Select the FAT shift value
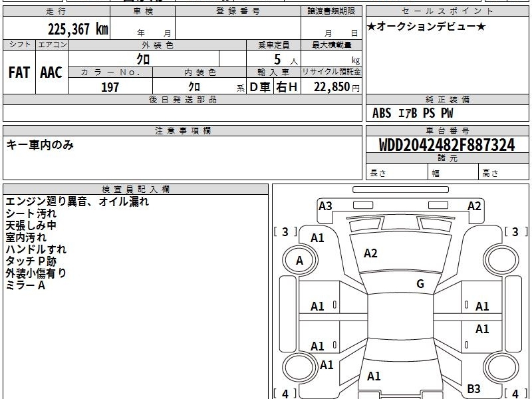The height and width of the screenshot is (399, 532). 19,72
